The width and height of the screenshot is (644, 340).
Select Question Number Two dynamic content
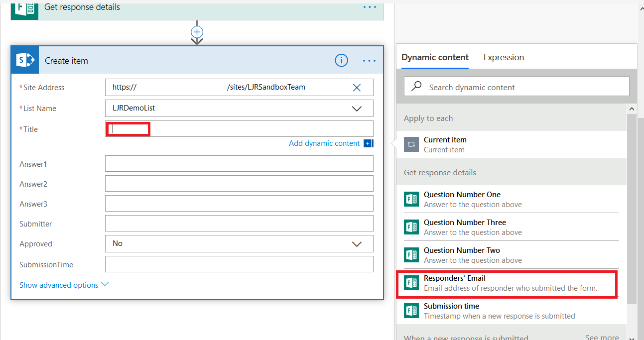click(511, 255)
